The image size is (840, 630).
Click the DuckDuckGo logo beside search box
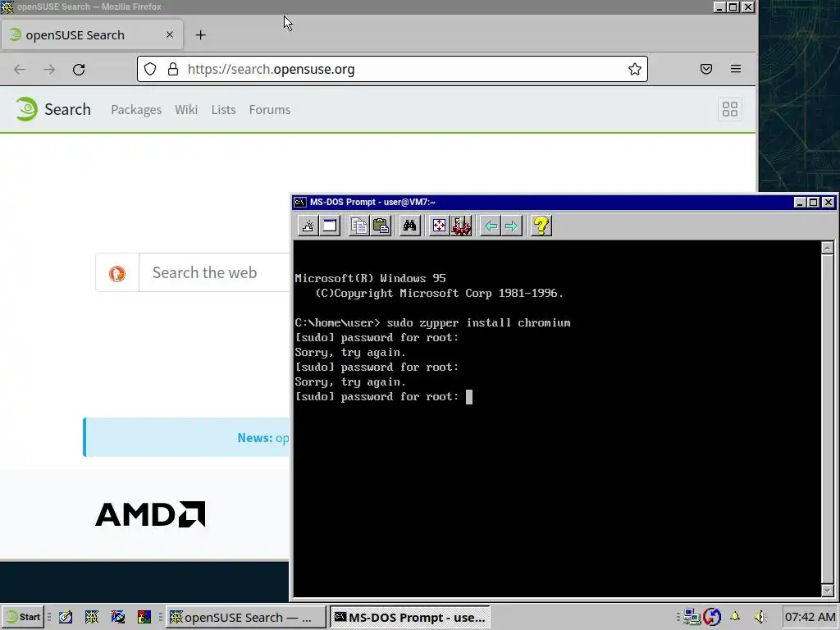click(x=117, y=273)
